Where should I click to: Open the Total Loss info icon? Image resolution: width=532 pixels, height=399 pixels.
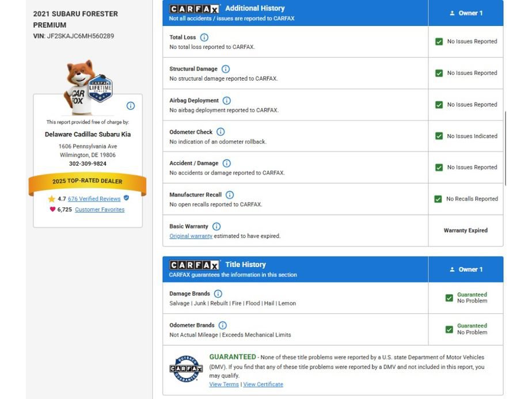coord(204,37)
